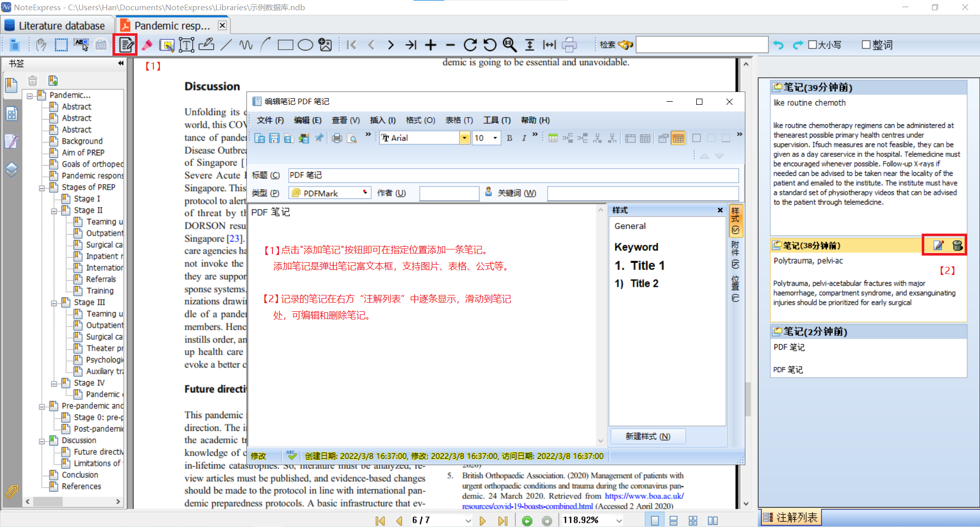
Task: Click the rotate clockwise icon
Action: [x=470, y=45]
